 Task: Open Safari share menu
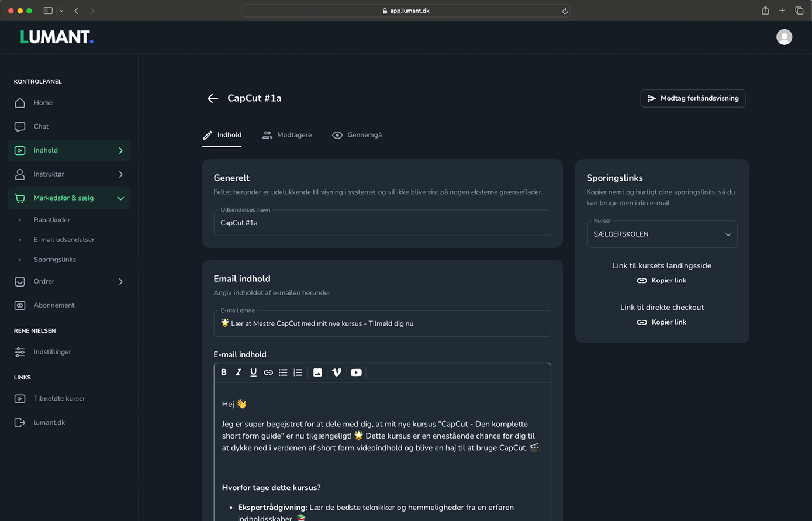(x=765, y=11)
